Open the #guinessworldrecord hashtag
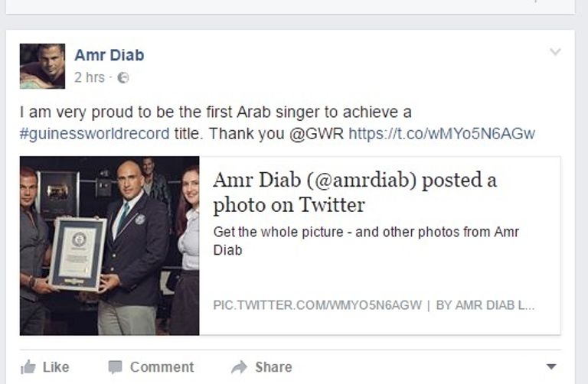 [x=94, y=134]
